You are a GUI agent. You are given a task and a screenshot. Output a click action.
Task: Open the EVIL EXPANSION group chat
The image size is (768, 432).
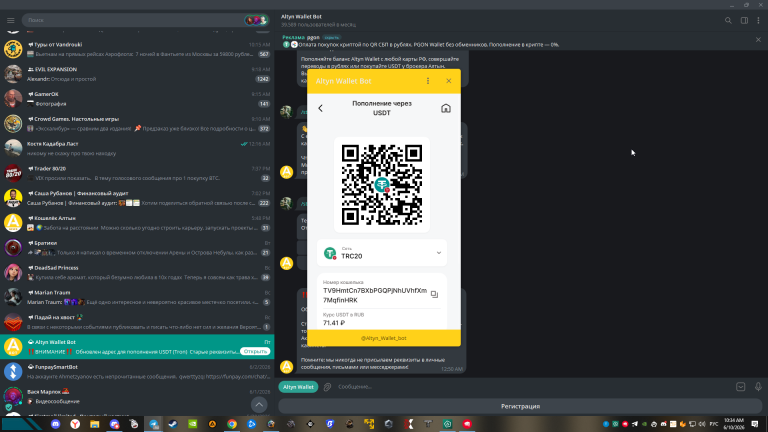tap(137, 74)
